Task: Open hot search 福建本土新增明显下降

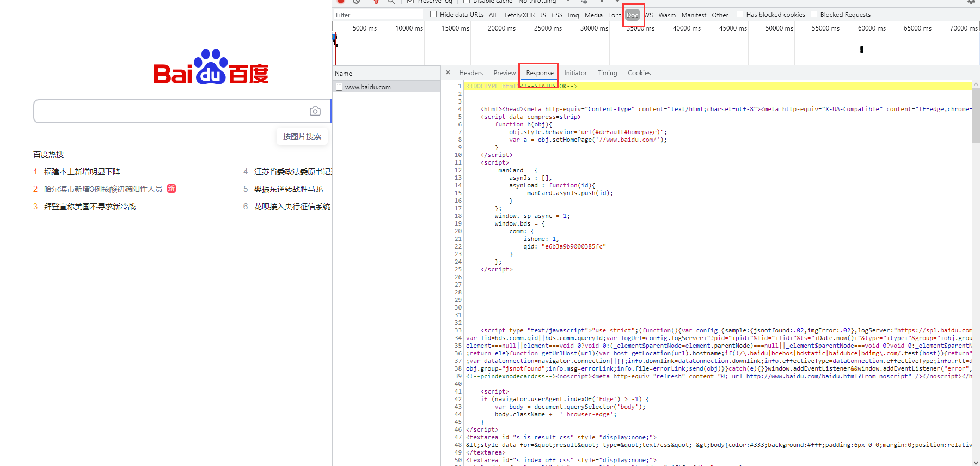Action: (82, 172)
